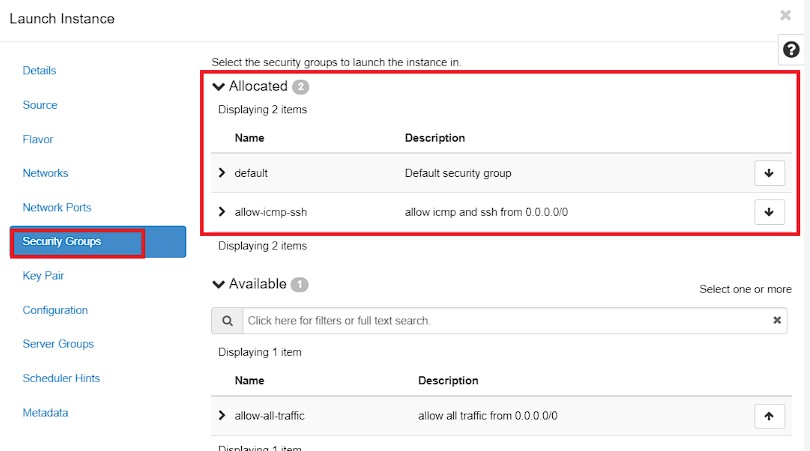Collapse the Available section chevron
810x451 pixels.
[219, 284]
